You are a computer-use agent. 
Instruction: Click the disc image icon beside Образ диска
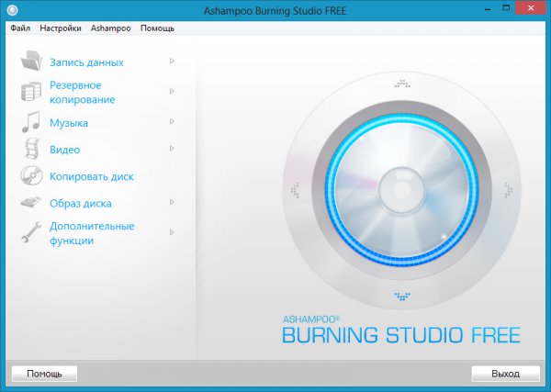31,202
